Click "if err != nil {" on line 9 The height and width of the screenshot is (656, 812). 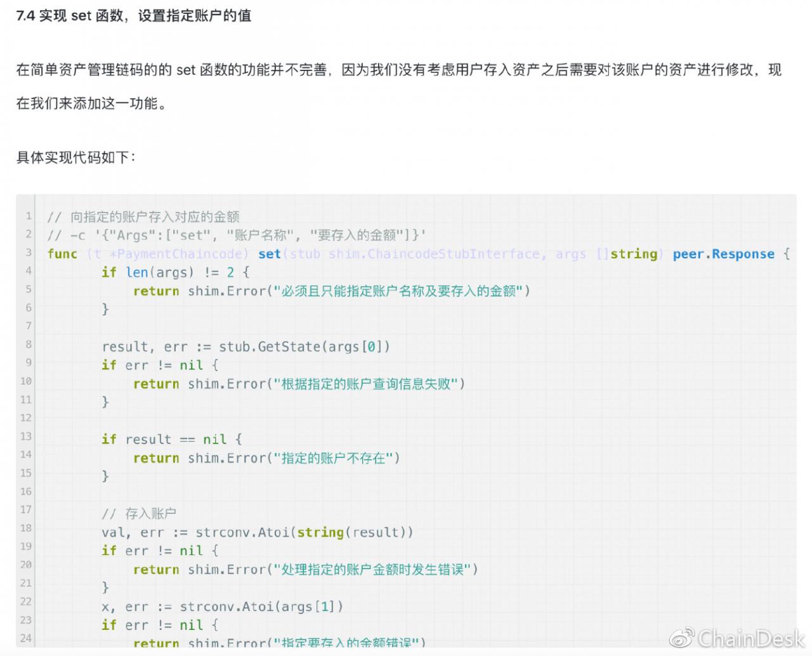[x=160, y=365]
